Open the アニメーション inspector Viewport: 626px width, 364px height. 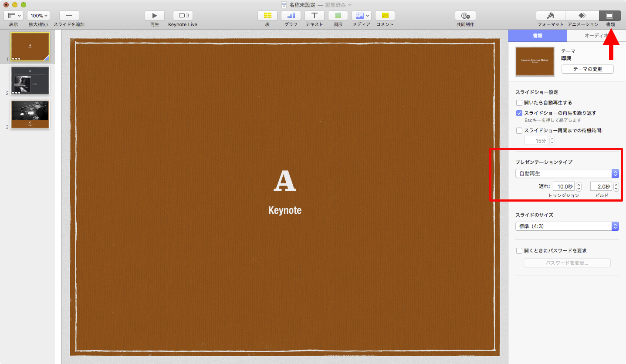582,16
